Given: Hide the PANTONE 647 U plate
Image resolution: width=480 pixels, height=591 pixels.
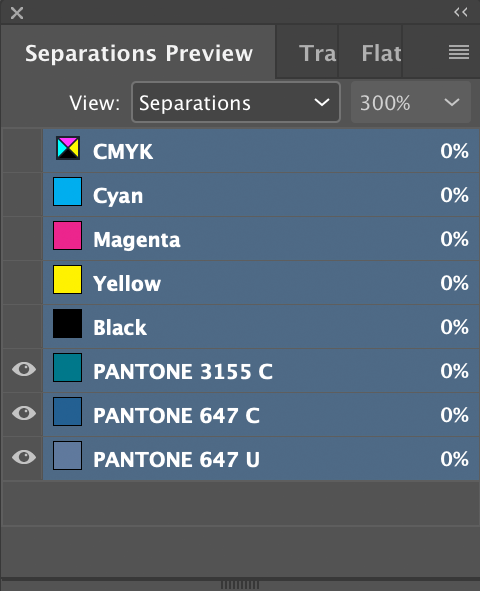Looking at the screenshot, I should 24,457.
